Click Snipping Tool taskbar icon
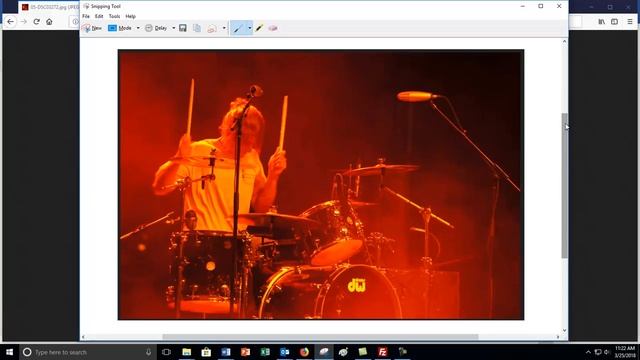Viewport: 640px width, 360px height. coord(324,352)
